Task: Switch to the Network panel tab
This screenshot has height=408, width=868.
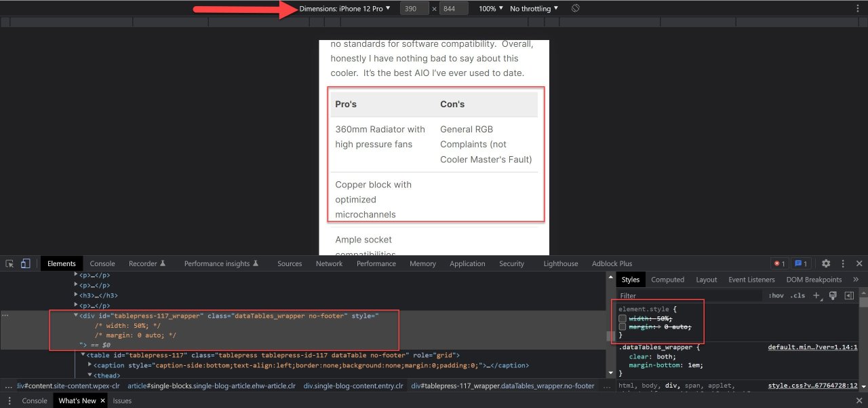Action: [329, 263]
